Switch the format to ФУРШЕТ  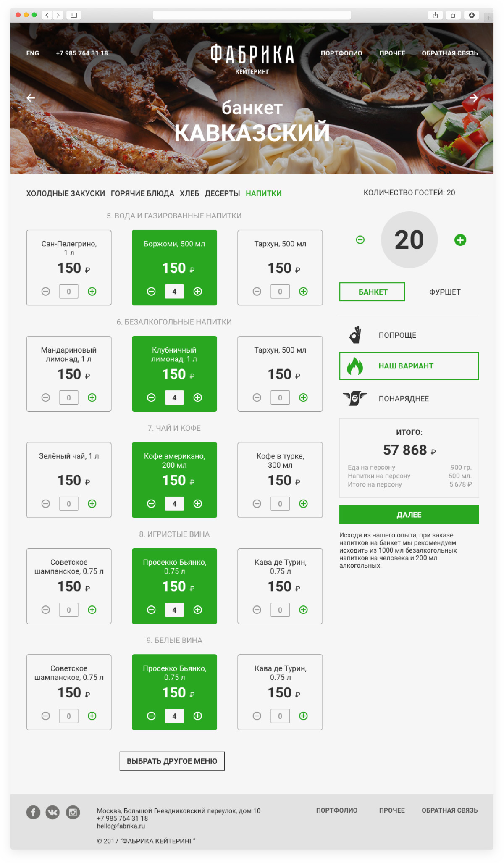[x=445, y=292]
